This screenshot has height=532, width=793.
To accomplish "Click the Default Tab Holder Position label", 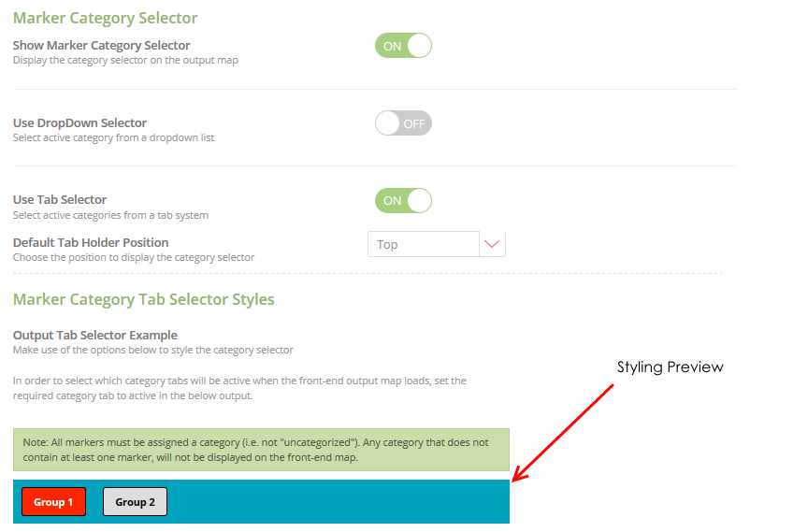I will tap(91, 242).
